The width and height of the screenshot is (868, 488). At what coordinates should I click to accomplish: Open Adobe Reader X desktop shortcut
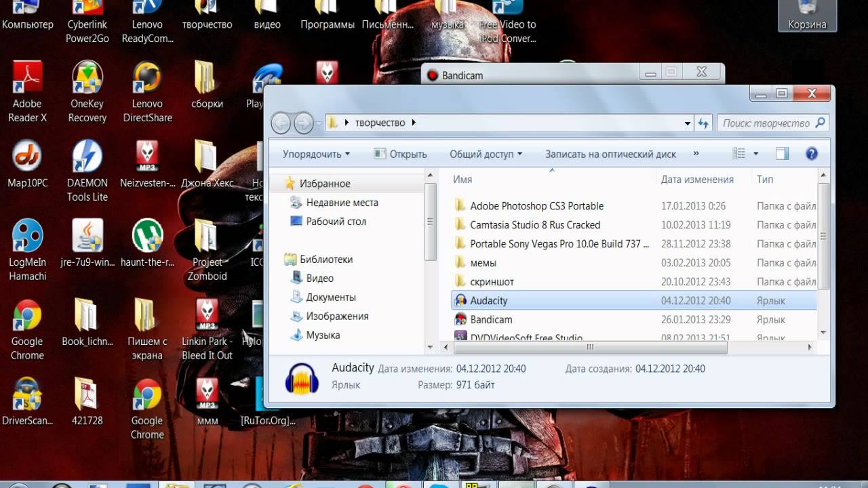pos(27,91)
